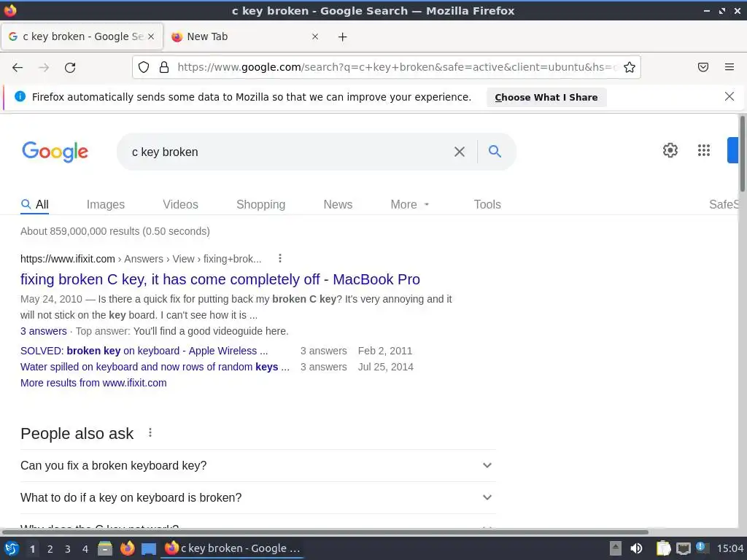The height and width of the screenshot is (560, 747).
Task: Open People also ask options menu
Action: (x=150, y=432)
